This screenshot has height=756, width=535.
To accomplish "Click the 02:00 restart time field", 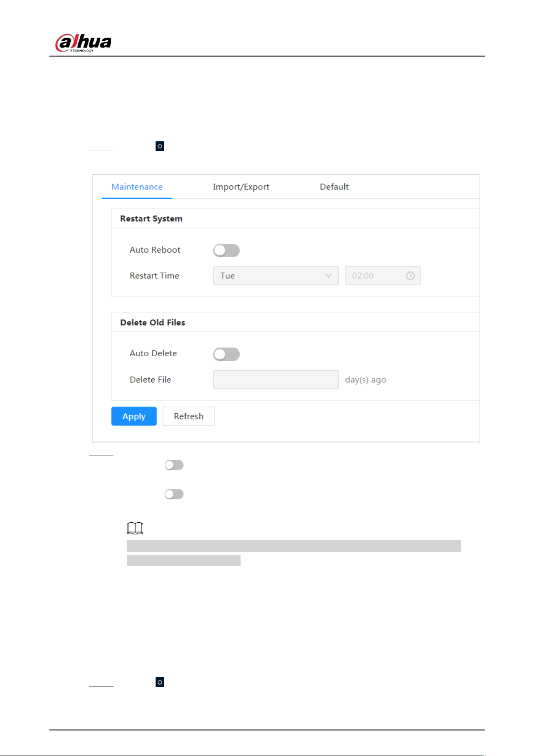I will (383, 275).
